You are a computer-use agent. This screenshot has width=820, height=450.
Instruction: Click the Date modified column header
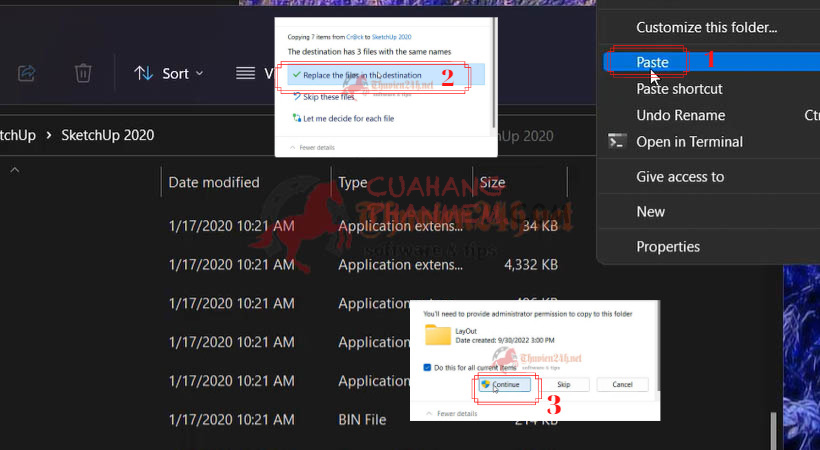[x=214, y=182]
